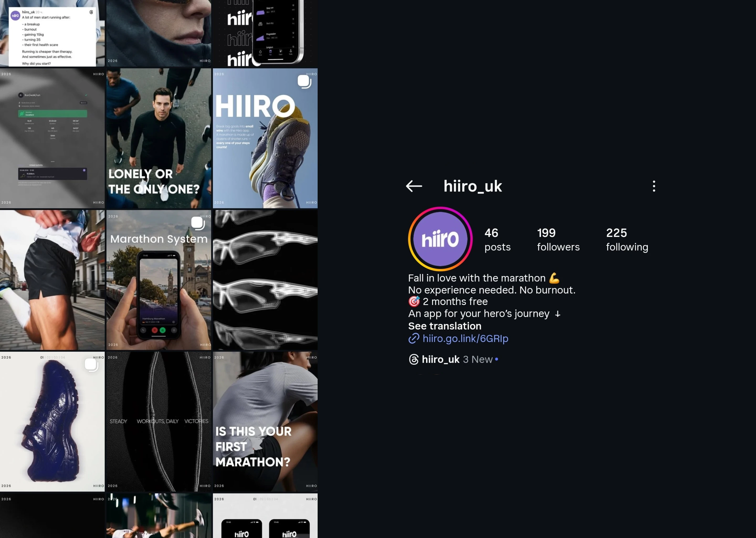Image resolution: width=756 pixels, height=538 pixels.
Task: Open the three-dot options menu
Action: tap(654, 186)
